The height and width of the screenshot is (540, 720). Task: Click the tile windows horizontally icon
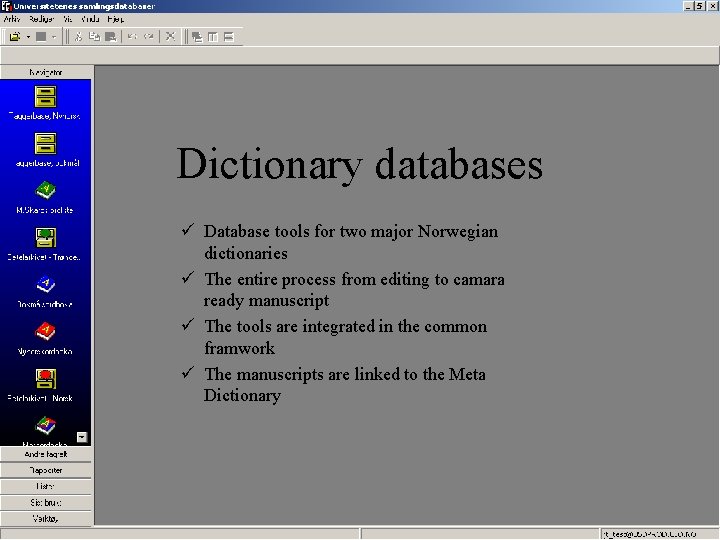(229, 37)
